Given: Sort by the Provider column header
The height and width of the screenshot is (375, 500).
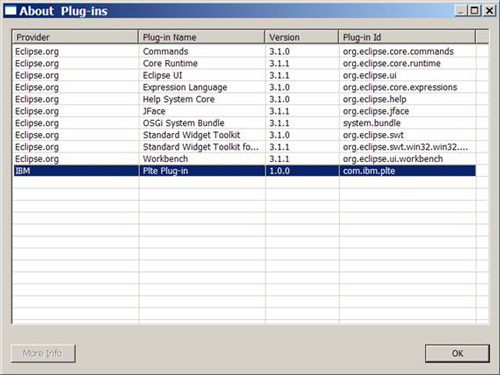Looking at the screenshot, I should coord(75,37).
